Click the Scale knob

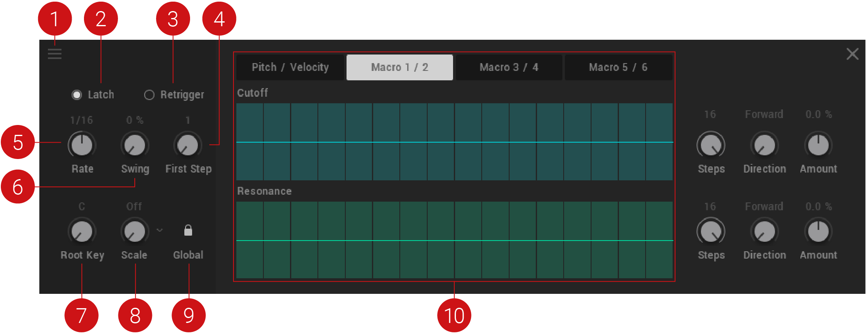point(135,232)
